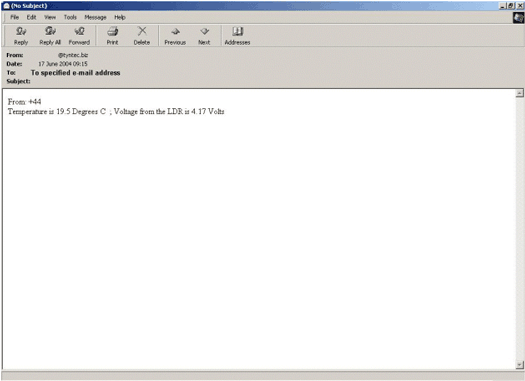
Task: Open the Edit menu
Action: (x=31, y=17)
